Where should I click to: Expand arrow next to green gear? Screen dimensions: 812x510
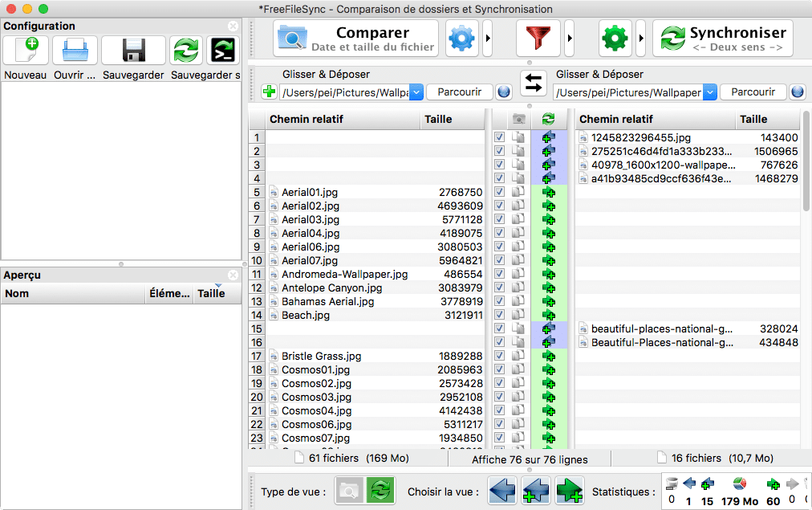click(x=640, y=39)
